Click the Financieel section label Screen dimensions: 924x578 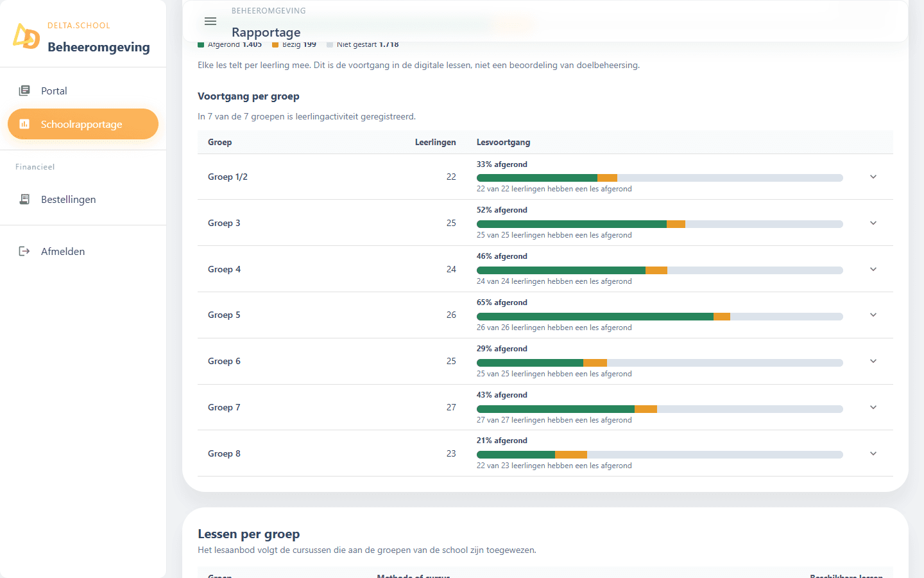click(35, 167)
